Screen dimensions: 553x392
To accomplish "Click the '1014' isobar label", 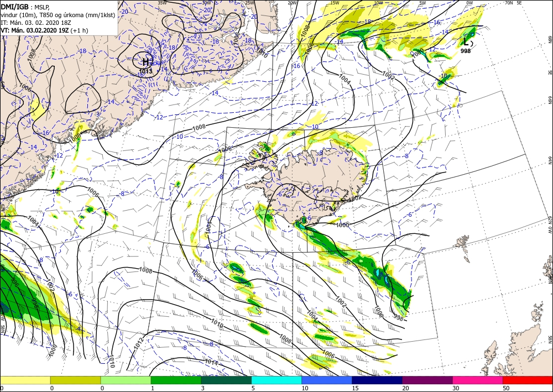I will tap(211, 362).
